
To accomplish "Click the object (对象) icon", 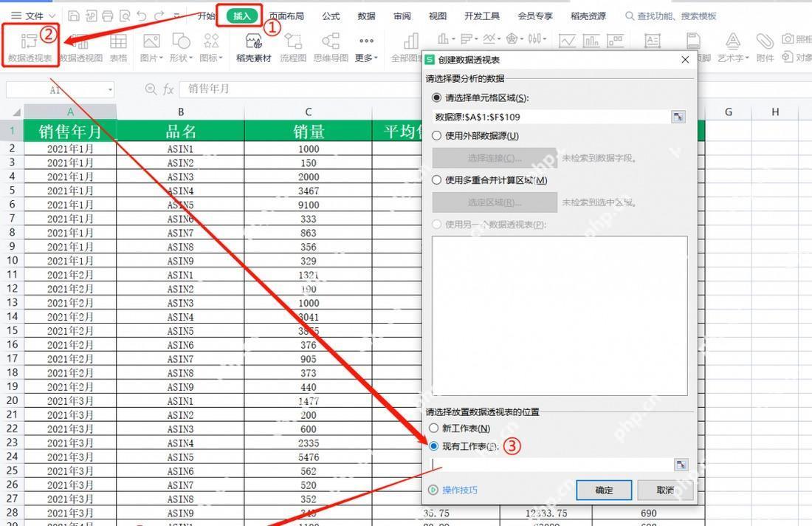I will point(788,56).
